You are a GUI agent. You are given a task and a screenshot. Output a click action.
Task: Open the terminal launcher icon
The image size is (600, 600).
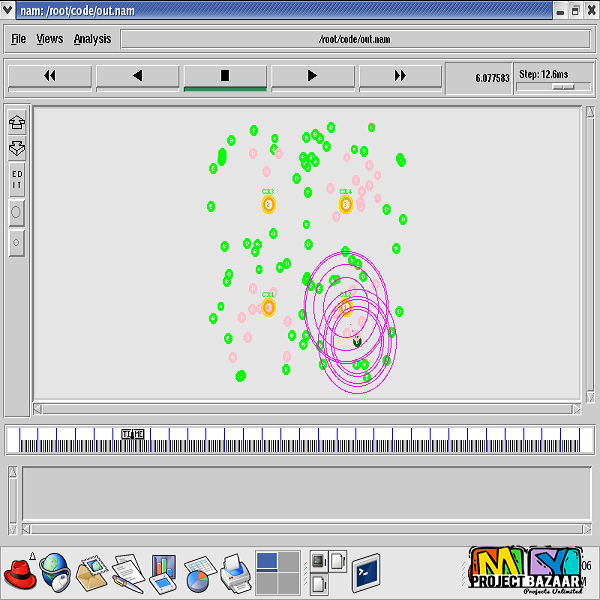tap(366, 574)
